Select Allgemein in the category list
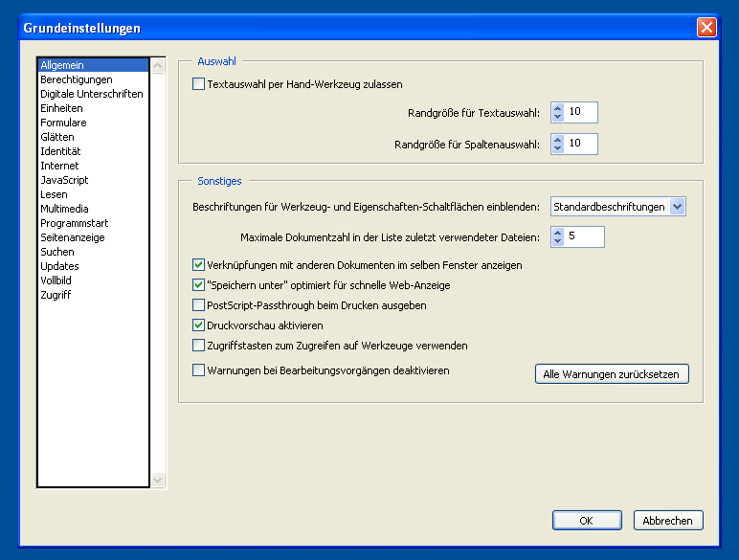The width and height of the screenshot is (739, 560). tap(93, 65)
